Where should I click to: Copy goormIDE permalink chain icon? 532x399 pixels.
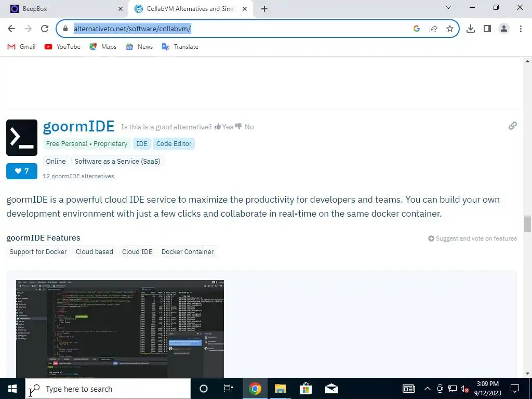513,126
